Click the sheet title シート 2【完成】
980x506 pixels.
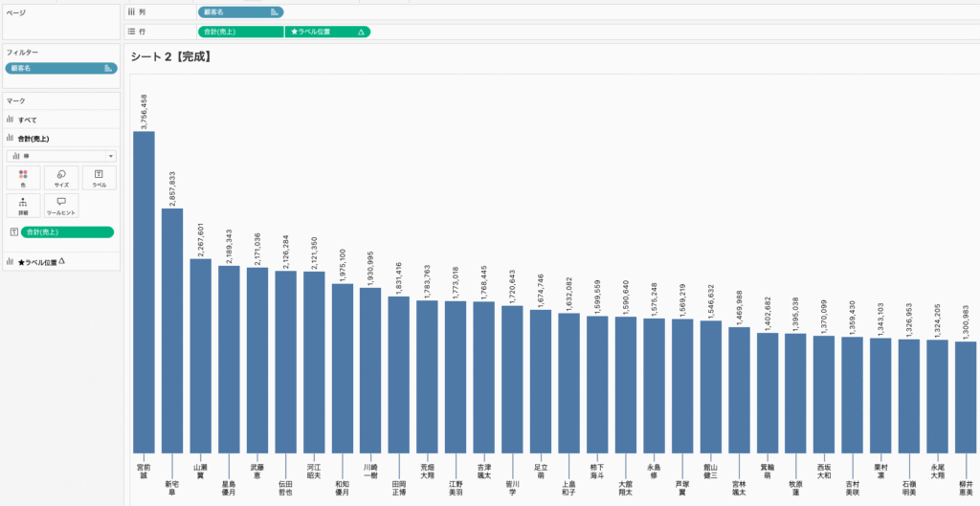coord(170,56)
